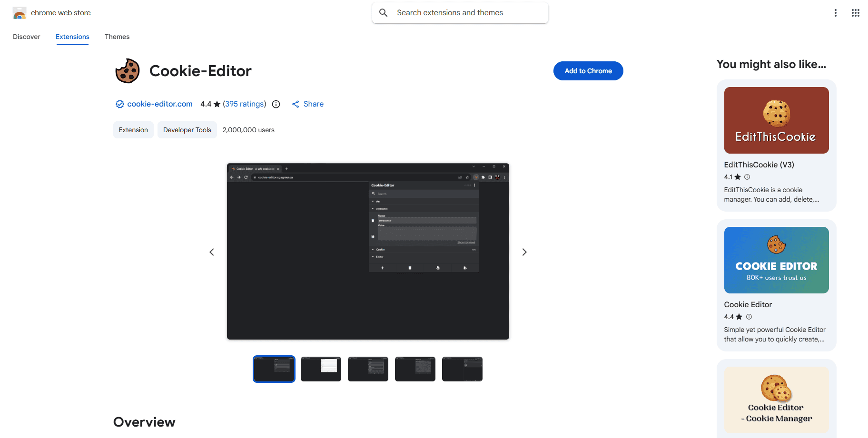Click the Share link text
868x438 pixels.
click(x=314, y=104)
